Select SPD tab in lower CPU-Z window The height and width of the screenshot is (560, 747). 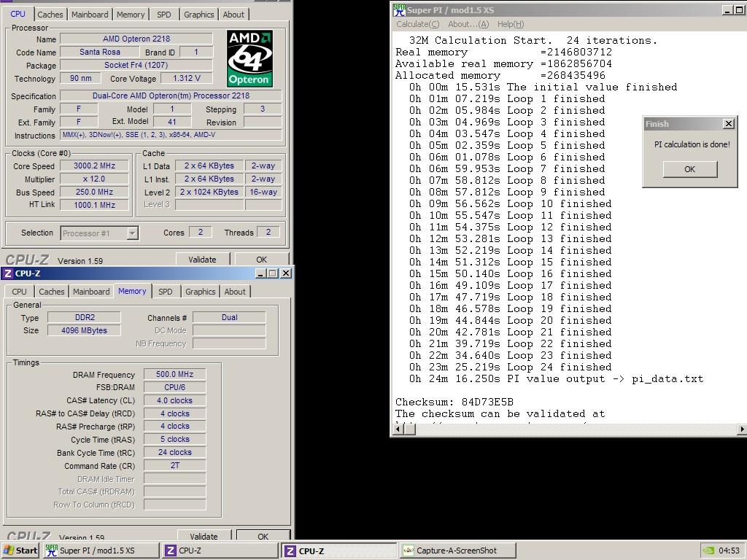click(166, 292)
